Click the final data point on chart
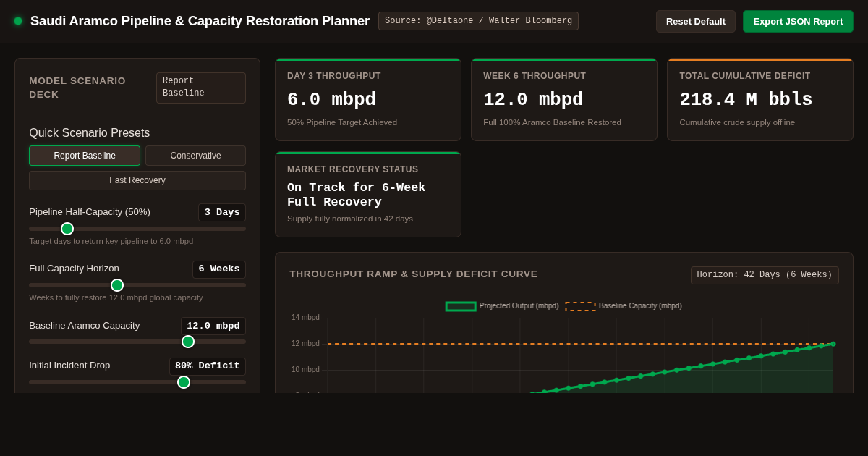The image size is (868, 456). point(833,344)
